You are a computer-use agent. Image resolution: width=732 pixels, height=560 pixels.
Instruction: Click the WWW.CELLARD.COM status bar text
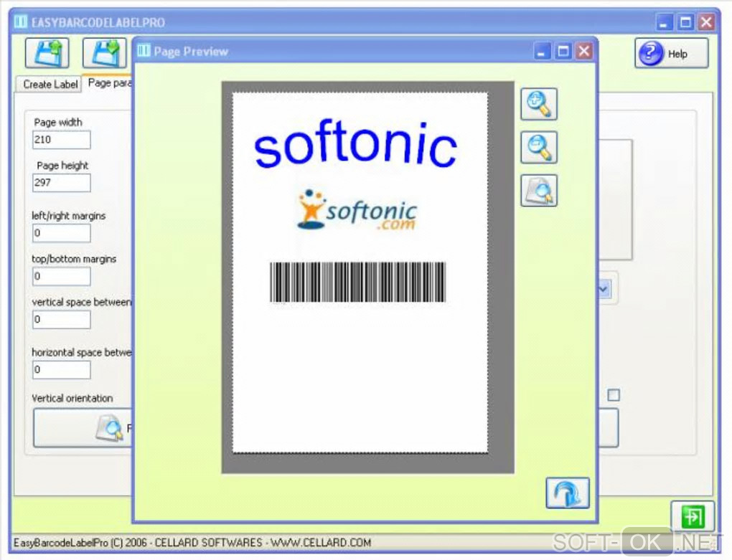pos(321,543)
